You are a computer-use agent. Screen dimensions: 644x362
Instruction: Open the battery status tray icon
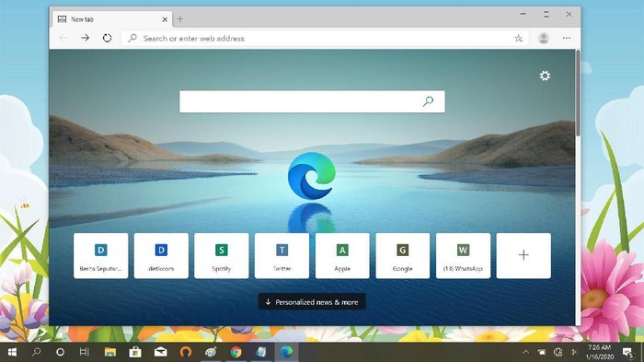[x=542, y=352]
